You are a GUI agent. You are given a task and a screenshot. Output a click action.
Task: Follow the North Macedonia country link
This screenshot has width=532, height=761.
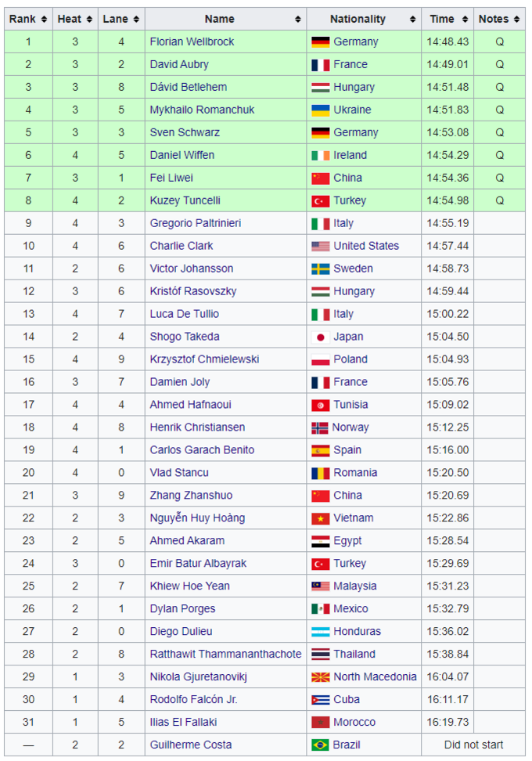pyautogui.click(x=375, y=677)
